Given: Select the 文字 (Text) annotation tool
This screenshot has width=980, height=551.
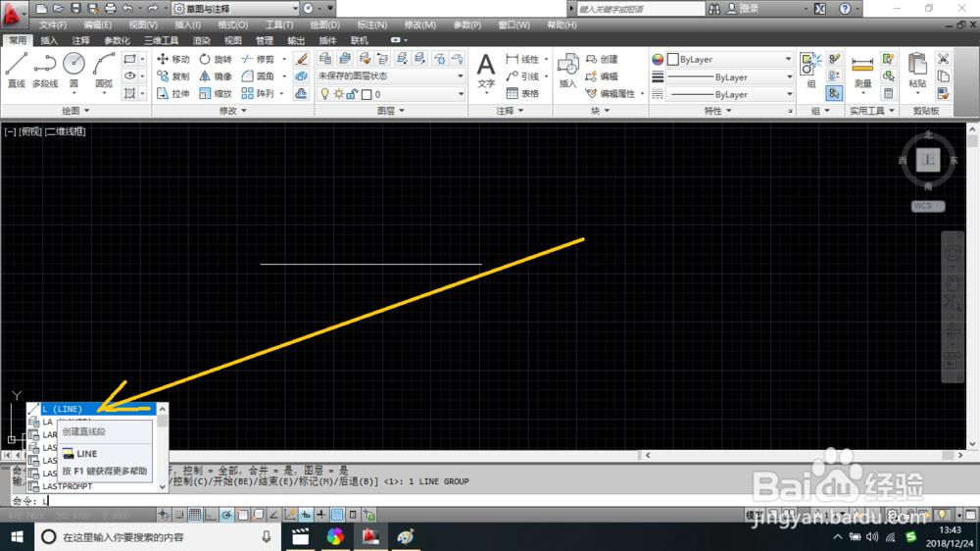Looking at the screenshot, I should (x=486, y=71).
